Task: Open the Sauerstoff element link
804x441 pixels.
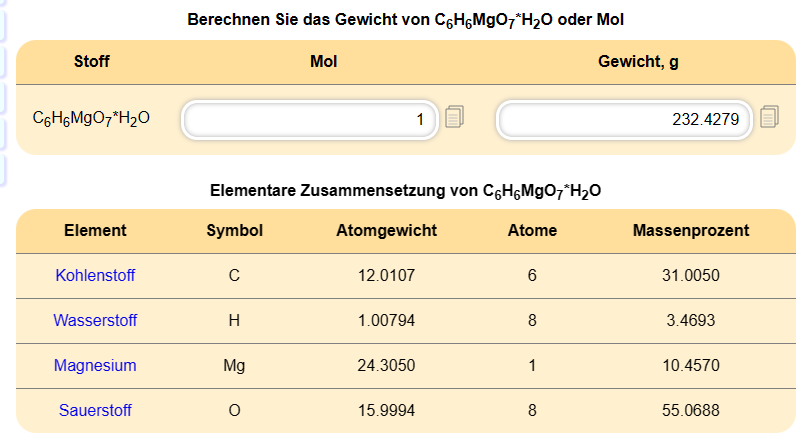Action: tap(95, 410)
